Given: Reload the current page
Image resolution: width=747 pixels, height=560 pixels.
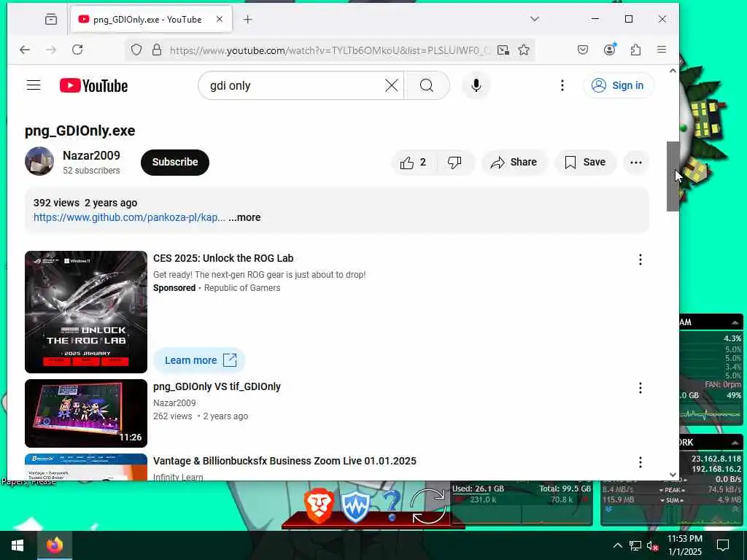Looking at the screenshot, I should tap(77, 50).
